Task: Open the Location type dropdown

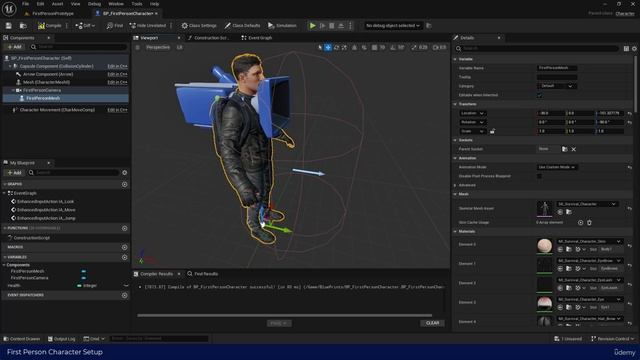Action: (x=472, y=113)
